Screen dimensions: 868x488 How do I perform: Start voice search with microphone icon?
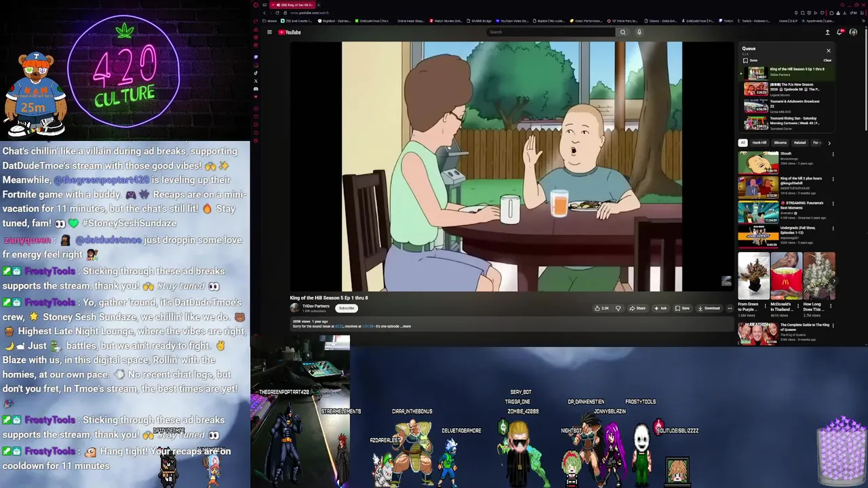[x=639, y=32]
